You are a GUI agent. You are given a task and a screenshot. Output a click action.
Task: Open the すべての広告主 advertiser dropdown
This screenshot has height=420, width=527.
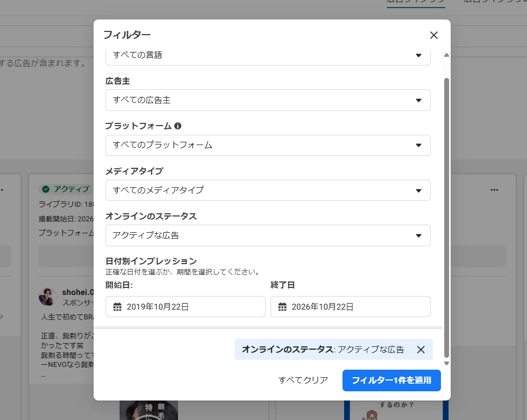[268, 100]
